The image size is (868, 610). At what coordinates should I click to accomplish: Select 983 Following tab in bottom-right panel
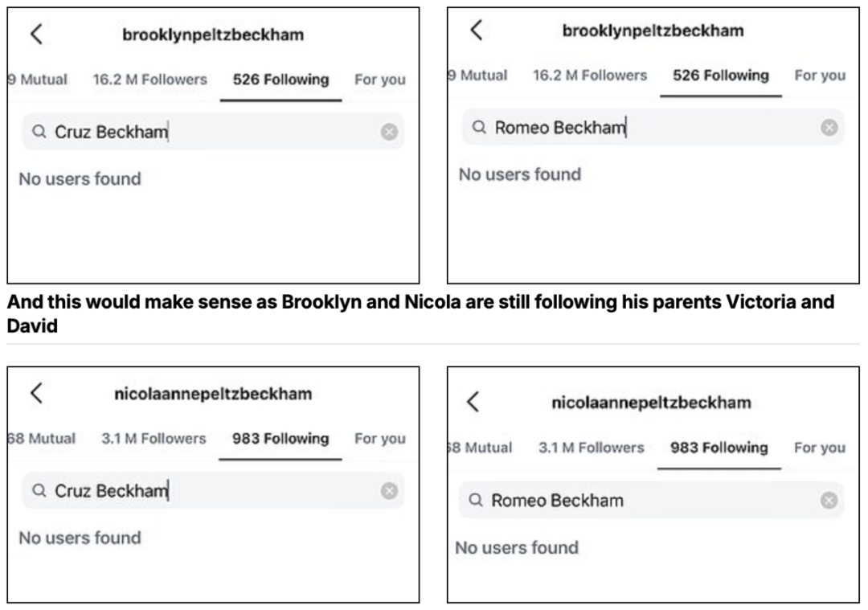point(719,448)
